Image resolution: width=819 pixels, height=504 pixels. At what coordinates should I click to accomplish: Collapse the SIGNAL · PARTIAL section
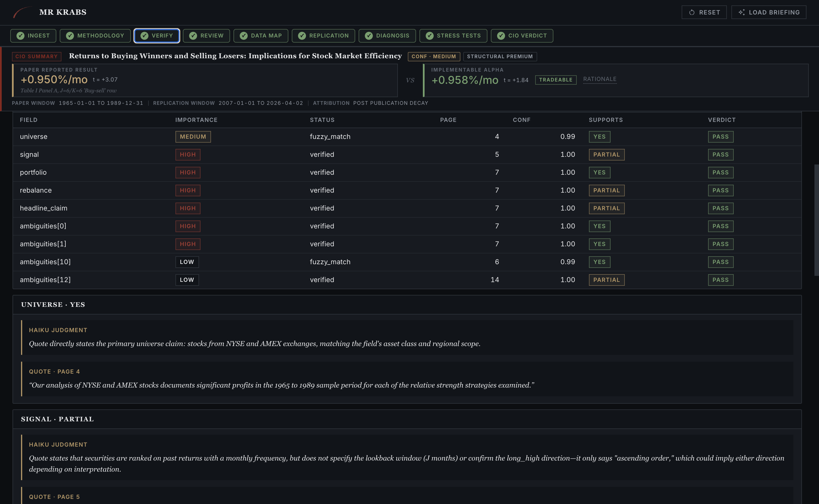coord(57,419)
